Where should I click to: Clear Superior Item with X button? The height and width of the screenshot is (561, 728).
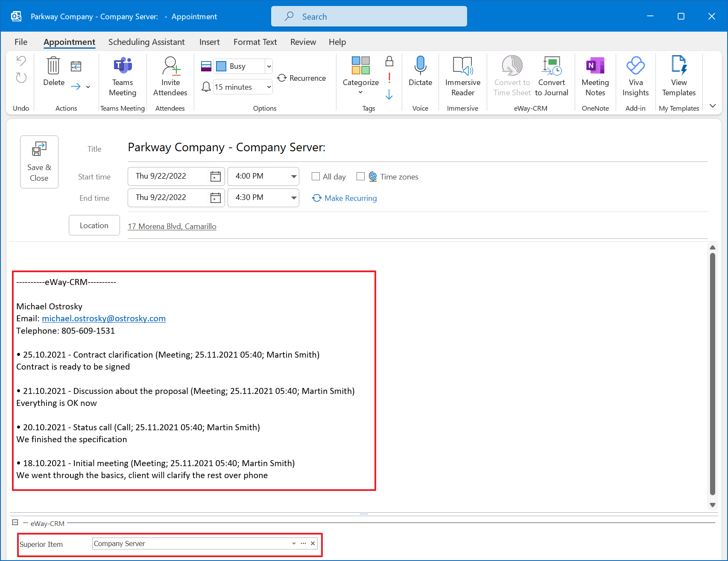(313, 543)
